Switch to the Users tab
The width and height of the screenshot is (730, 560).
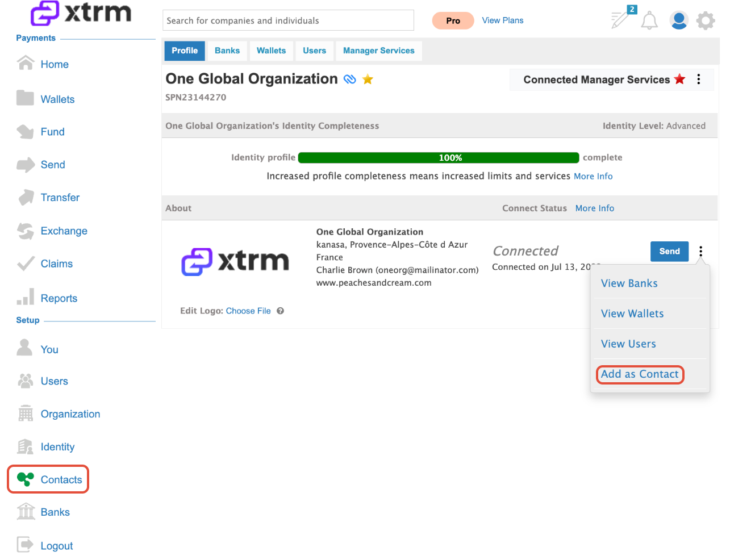coord(314,51)
